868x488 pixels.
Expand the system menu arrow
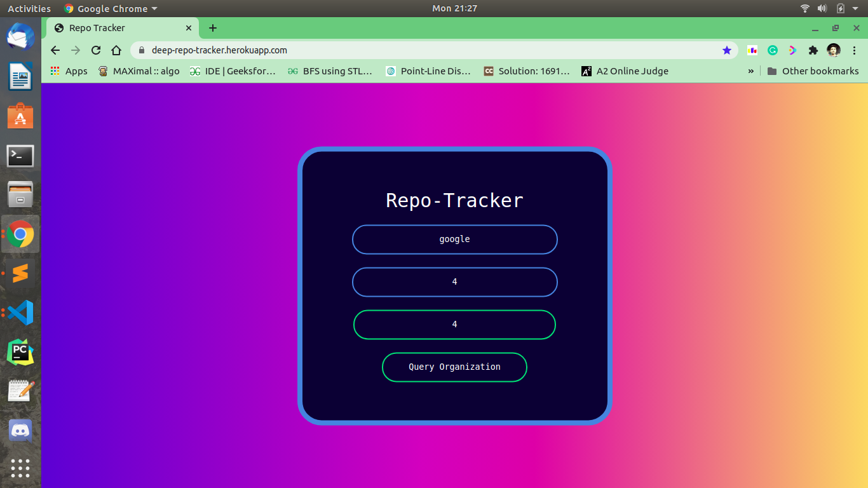855,8
